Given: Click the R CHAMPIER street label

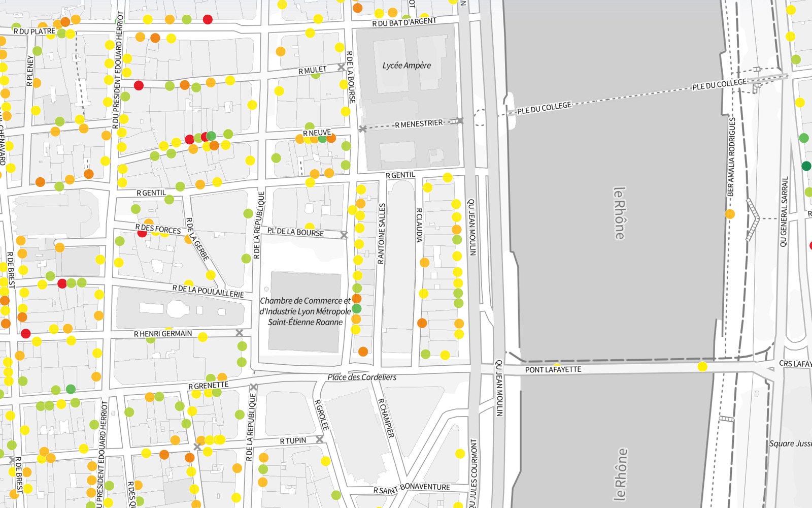Looking at the screenshot, I should pyautogui.click(x=386, y=418).
